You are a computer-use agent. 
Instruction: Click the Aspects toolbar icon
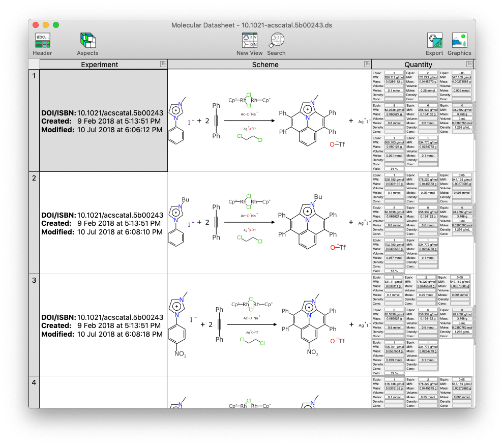click(x=87, y=41)
